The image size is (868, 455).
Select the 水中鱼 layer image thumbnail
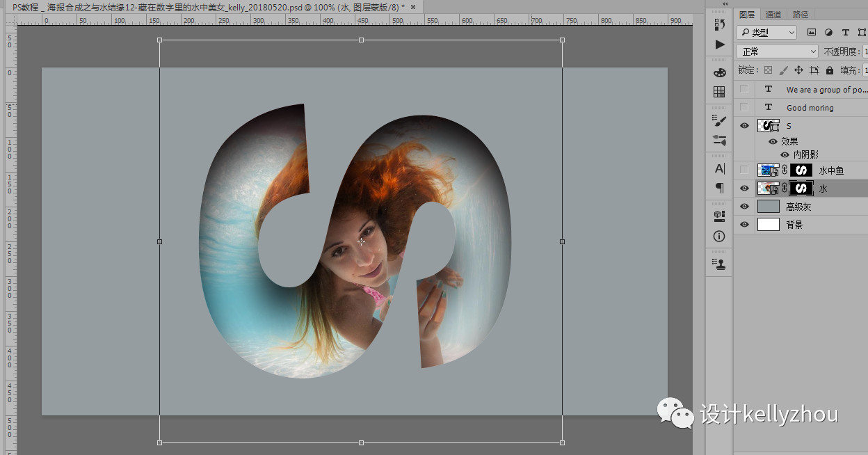tap(769, 170)
